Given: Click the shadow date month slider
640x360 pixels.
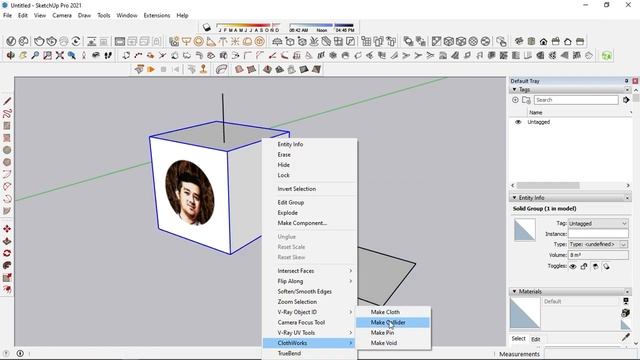Looking at the screenshot, I should [248, 26].
